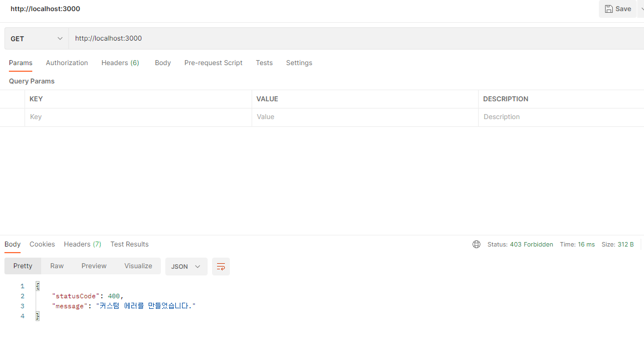Click the 403 Forbidden status text
The width and height of the screenshot is (644, 345).
[x=532, y=244]
